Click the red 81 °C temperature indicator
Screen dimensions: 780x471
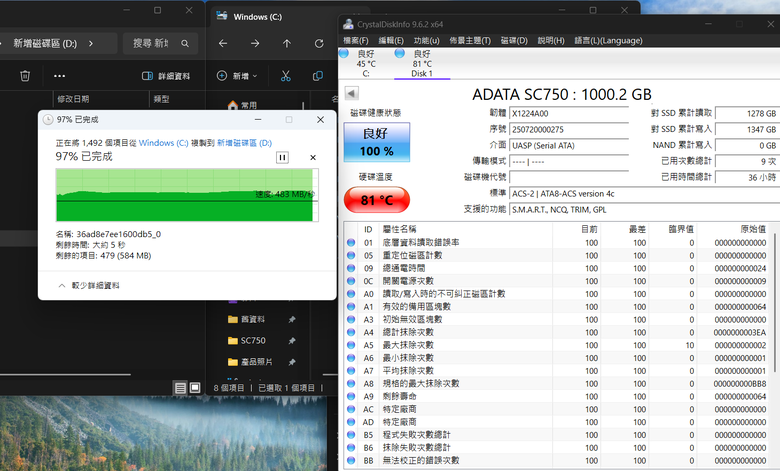[377, 200]
